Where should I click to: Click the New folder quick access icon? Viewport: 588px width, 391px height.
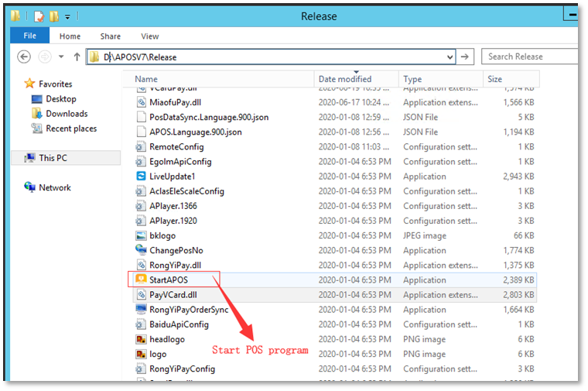point(54,16)
